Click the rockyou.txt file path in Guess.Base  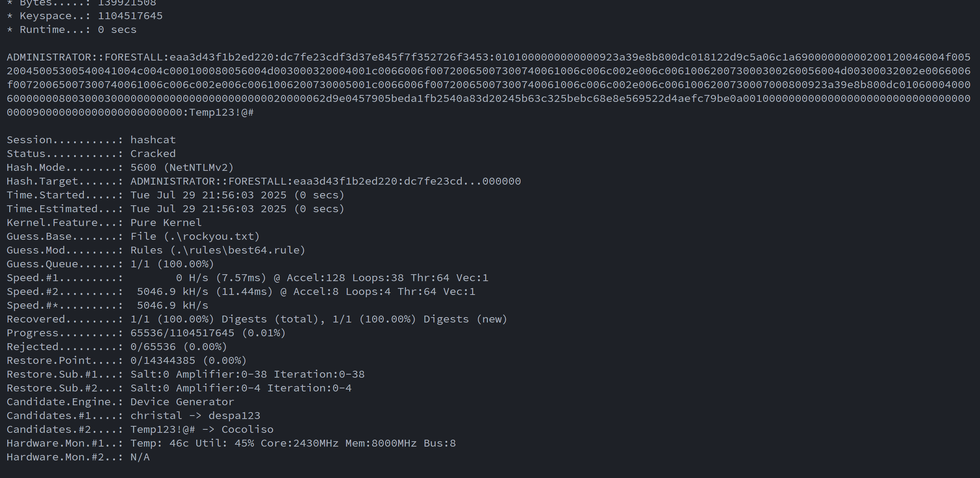(x=212, y=237)
